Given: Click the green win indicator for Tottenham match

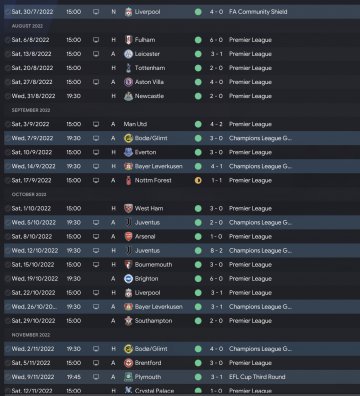Looking at the screenshot, I should tap(198, 68).
